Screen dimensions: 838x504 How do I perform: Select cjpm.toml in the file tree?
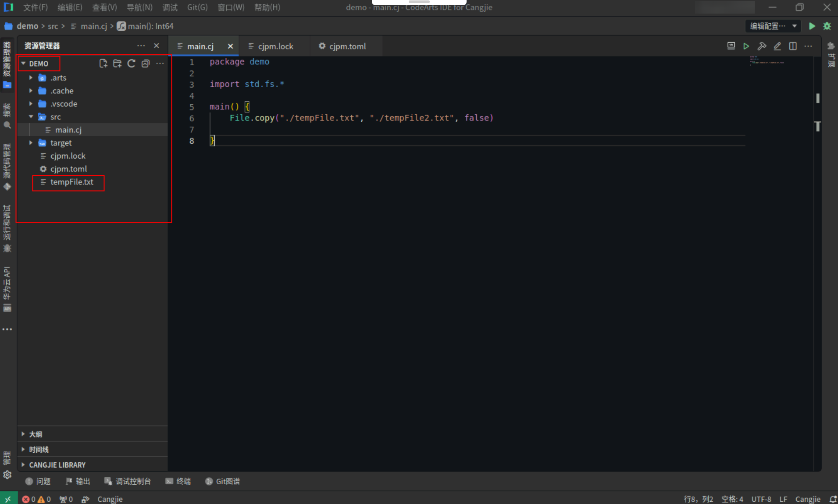pyautogui.click(x=93, y=169)
